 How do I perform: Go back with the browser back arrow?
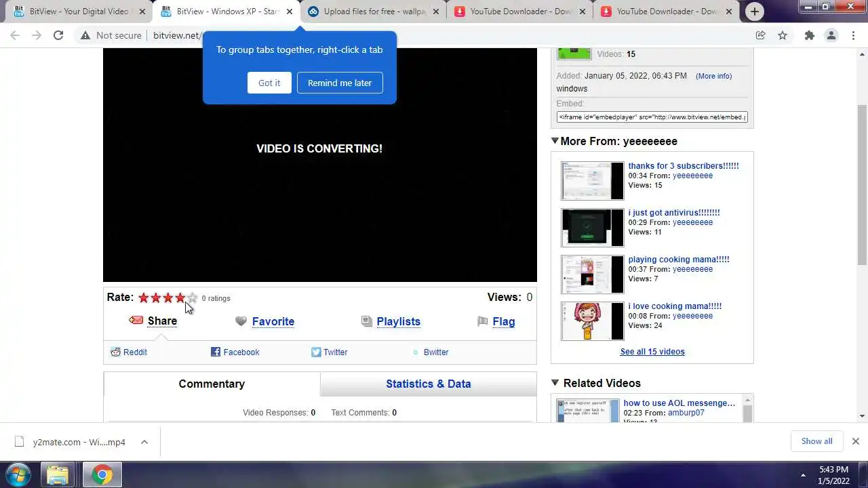click(x=15, y=35)
